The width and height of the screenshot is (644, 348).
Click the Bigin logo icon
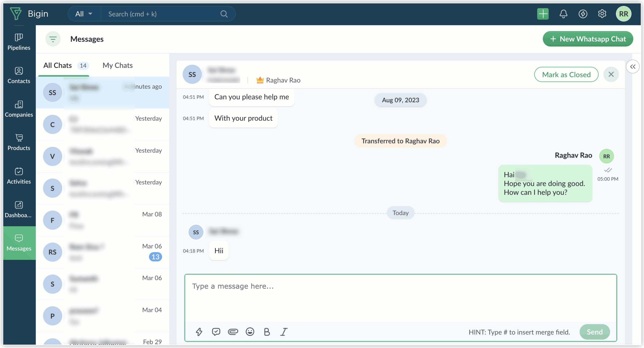(x=16, y=14)
